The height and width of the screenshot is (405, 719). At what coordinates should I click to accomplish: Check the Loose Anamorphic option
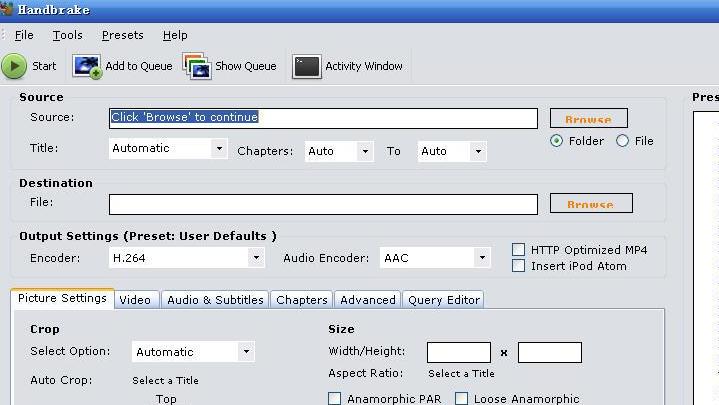(462, 399)
